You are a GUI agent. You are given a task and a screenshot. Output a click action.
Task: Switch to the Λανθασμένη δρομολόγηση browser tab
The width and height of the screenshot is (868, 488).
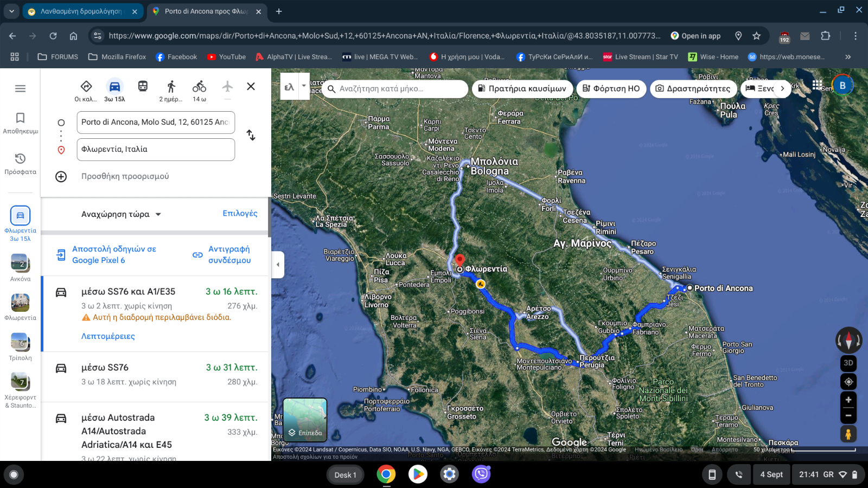coord(83,11)
